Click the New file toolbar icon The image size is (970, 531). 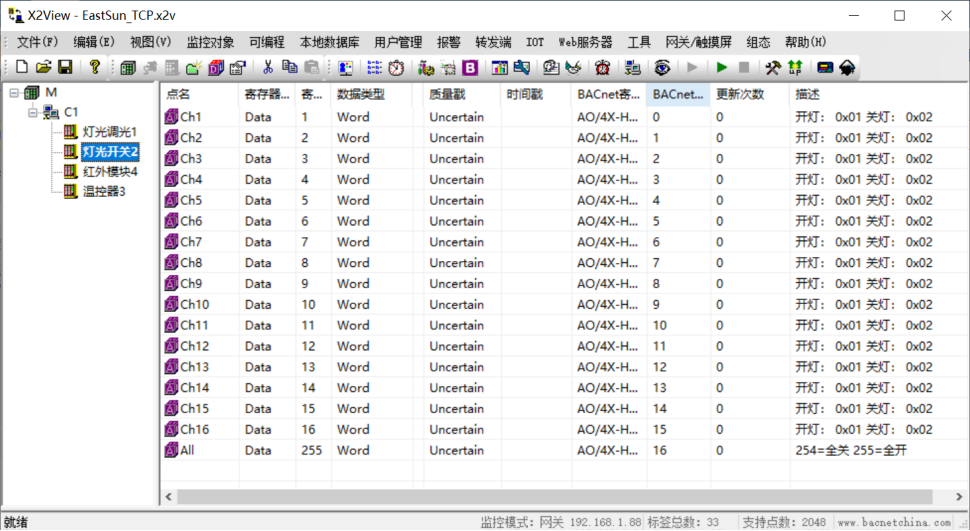click(x=22, y=67)
